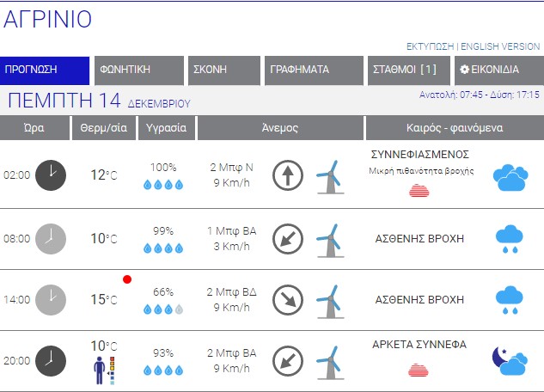This screenshot has width=544, height=392.
Task: Click the cloudy weather icon at 02:00
Action: point(509,178)
